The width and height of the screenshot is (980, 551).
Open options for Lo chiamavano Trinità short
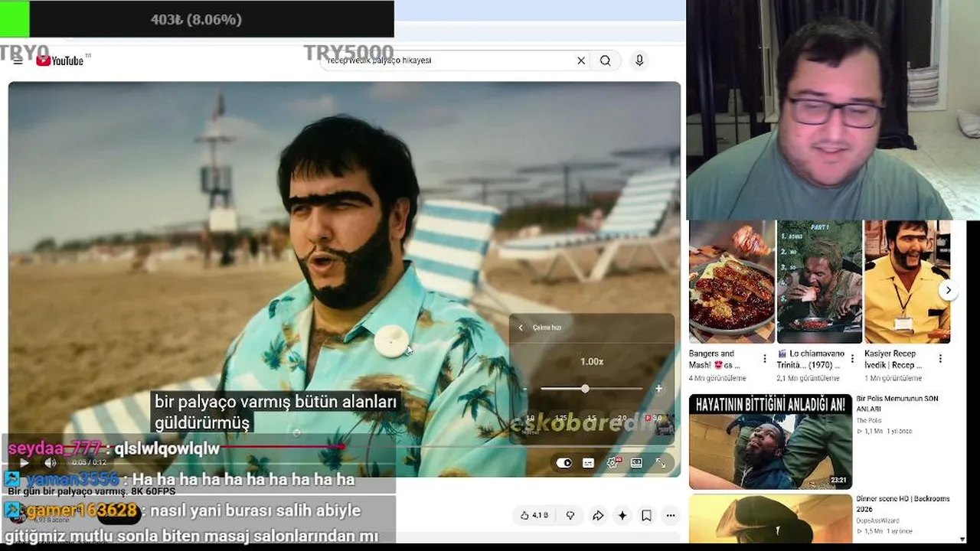852,359
